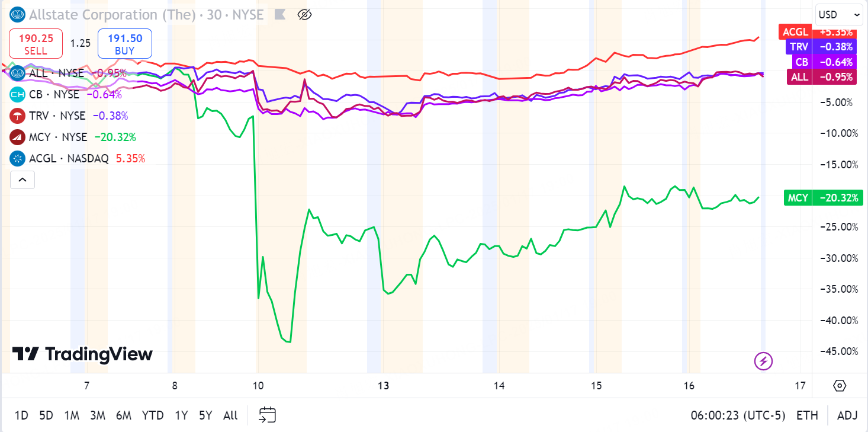Toggle the eye visibility icon beside NYSE
The height and width of the screenshot is (432, 868).
click(x=304, y=15)
